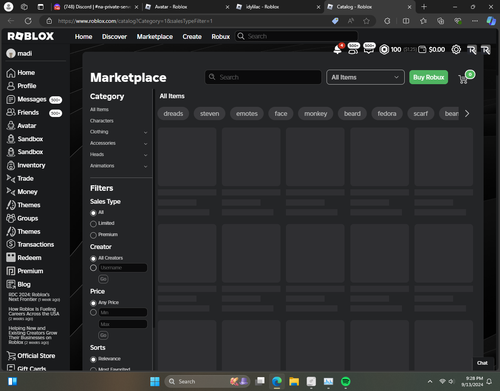Select the All Creators radio
The image size is (500, 391).
tap(93, 258)
